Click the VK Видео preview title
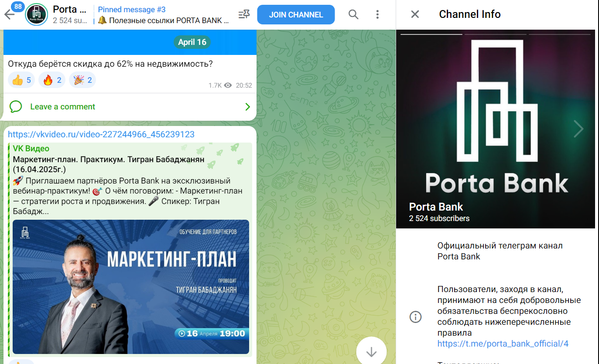 (x=31, y=149)
